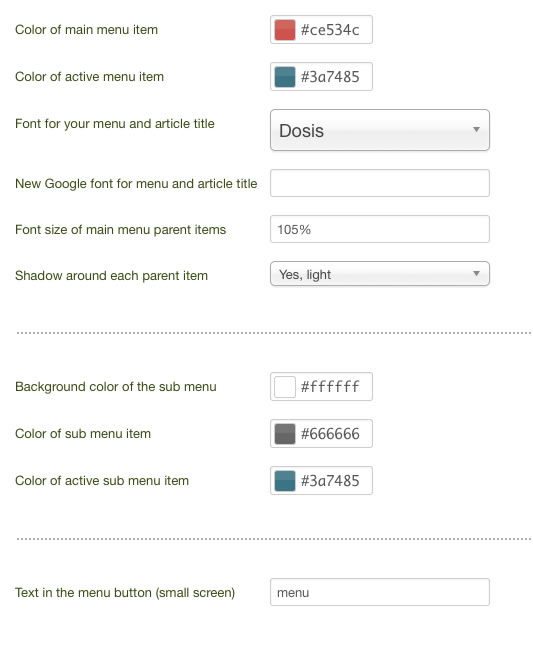The height and width of the screenshot is (657, 533).
Task: Click the 'Color of main menu item' label
Action: tap(86, 30)
